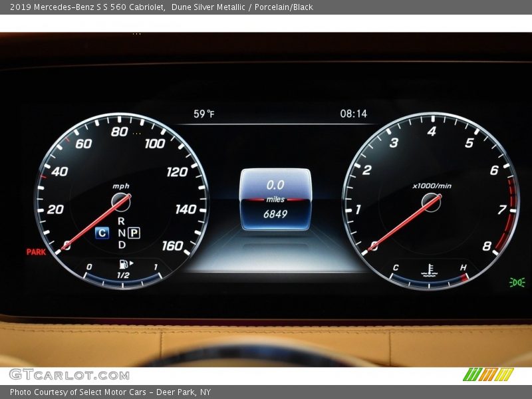Click the 160 mark on speedometer
The height and width of the screenshot is (399, 532).
pos(173,245)
